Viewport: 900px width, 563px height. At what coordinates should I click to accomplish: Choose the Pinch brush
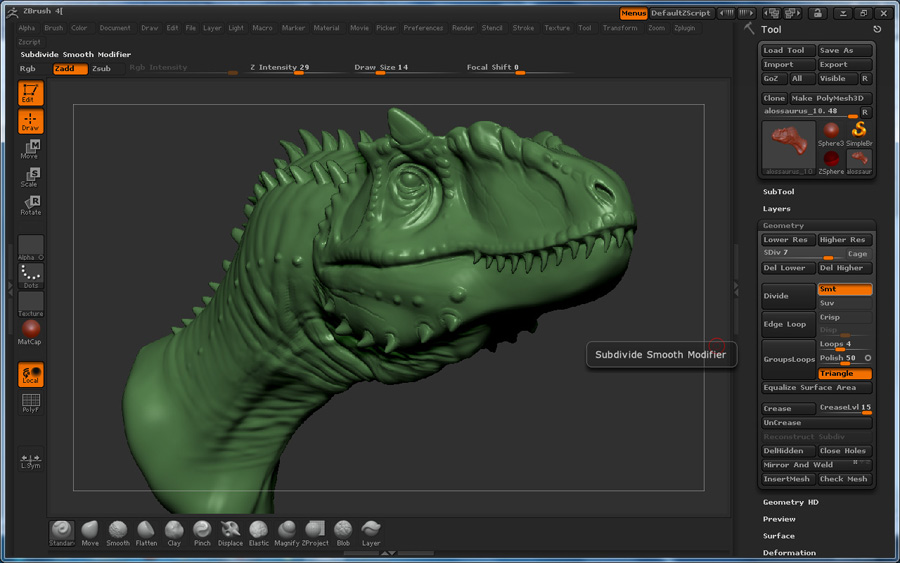(x=202, y=532)
